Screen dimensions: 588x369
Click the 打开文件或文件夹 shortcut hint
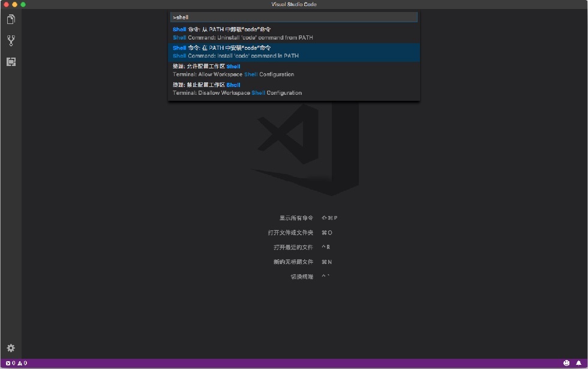(290, 233)
